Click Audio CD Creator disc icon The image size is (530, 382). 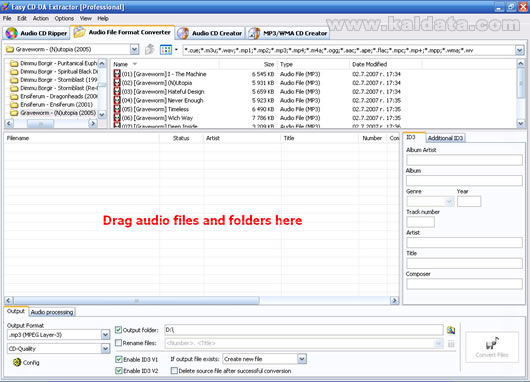click(183, 33)
